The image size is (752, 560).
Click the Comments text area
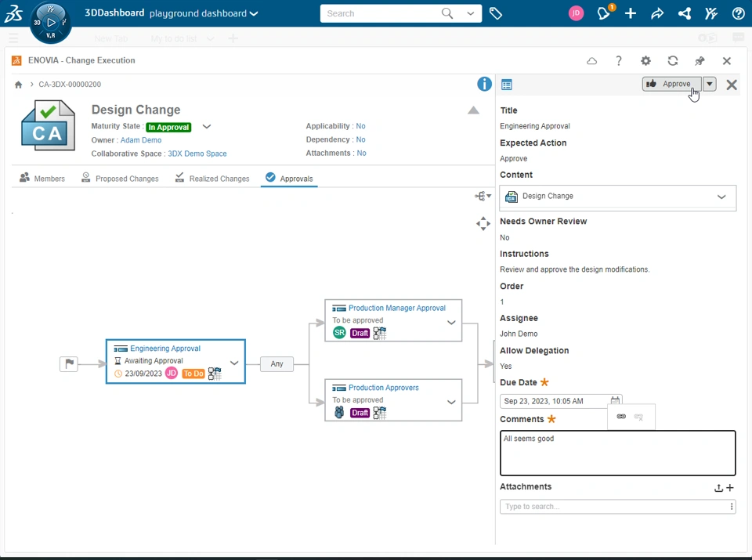click(618, 453)
